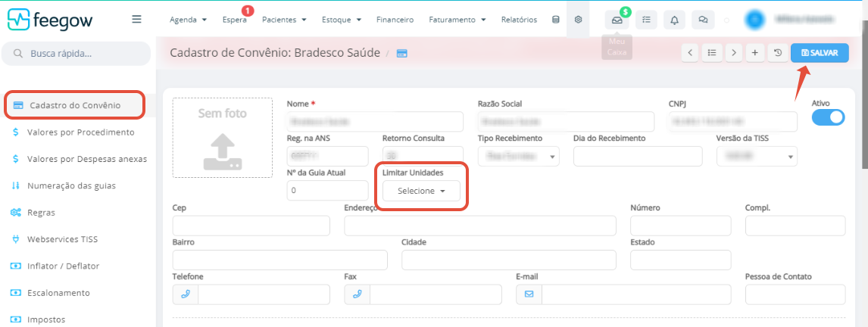The height and width of the screenshot is (327, 868).
Task: Click the Número input field
Action: click(x=681, y=226)
